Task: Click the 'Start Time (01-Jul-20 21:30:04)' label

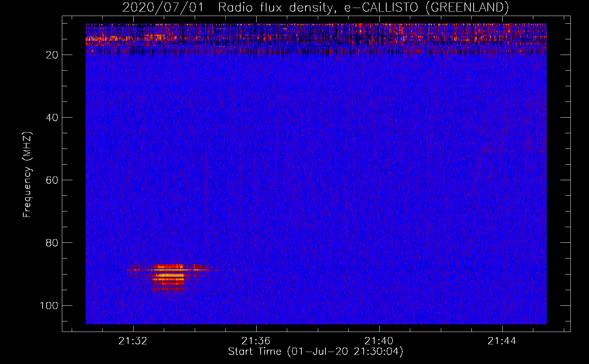Action: 316,352
